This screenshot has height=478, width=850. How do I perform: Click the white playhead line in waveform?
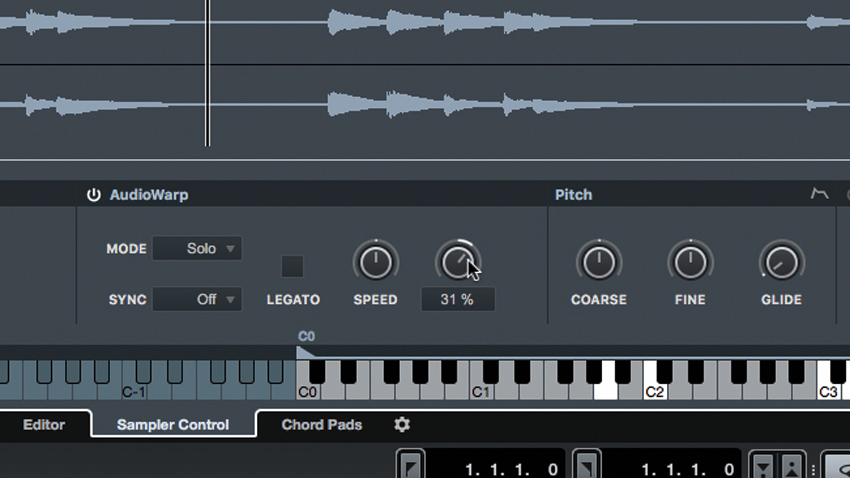click(208, 73)
